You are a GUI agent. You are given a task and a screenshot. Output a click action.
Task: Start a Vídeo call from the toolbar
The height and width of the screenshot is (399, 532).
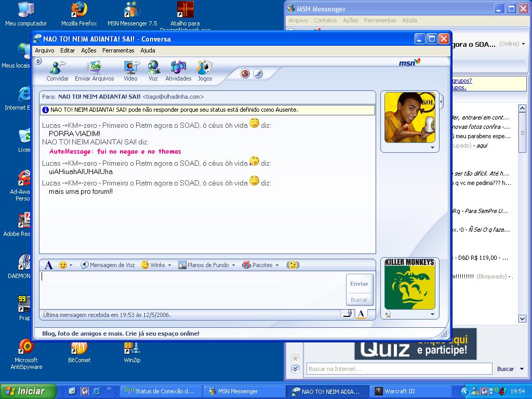tap(130, 71)
